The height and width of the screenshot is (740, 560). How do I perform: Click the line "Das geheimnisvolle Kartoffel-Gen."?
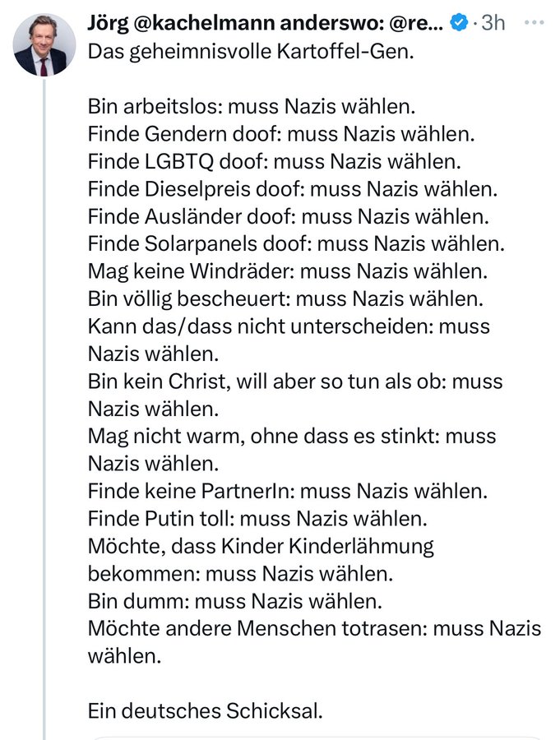tap(251, 52)
